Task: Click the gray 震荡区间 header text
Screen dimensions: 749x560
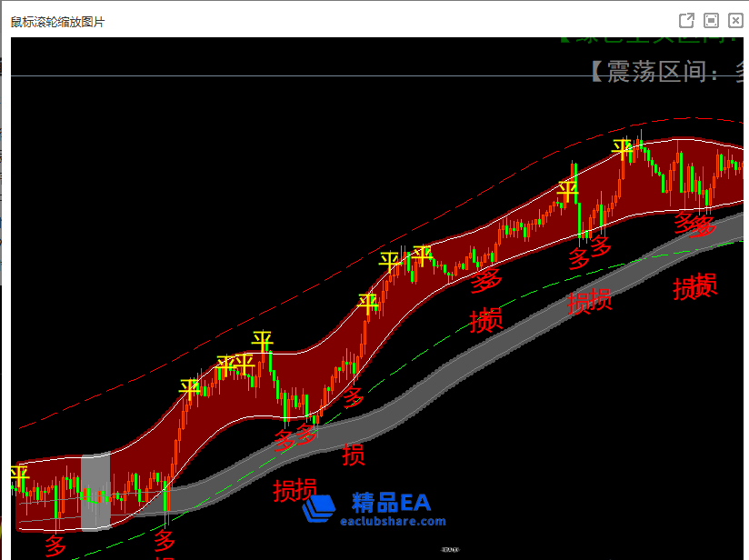Action: tap(668, 72)
